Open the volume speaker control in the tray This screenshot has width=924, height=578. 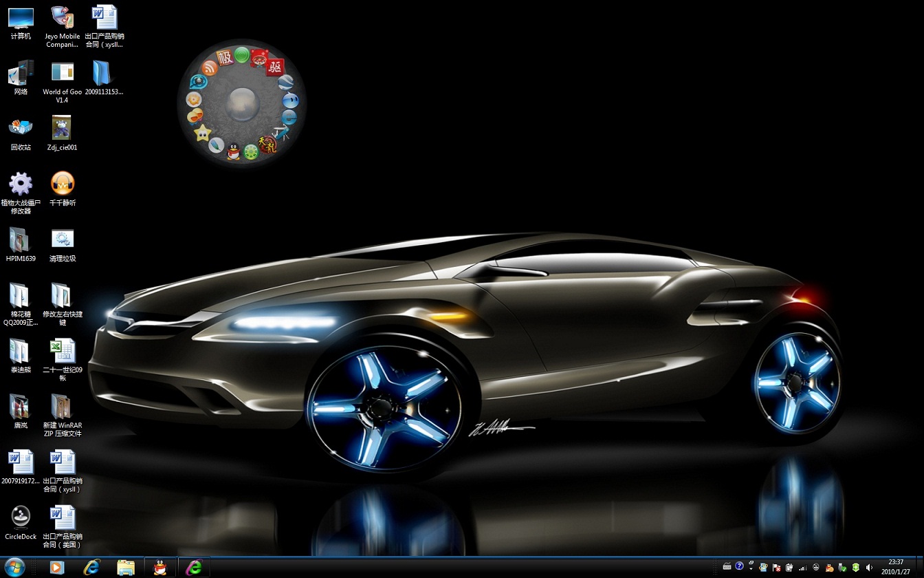[x=869, y=568]
